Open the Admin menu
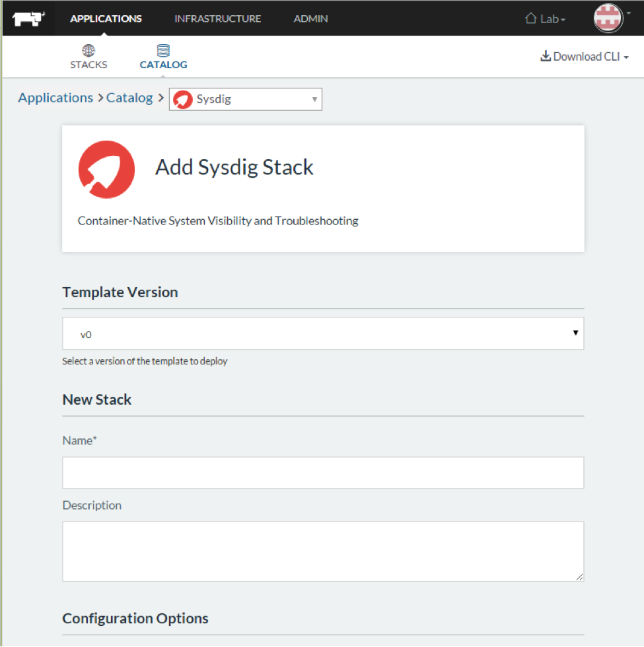This screenshot has height=647, width=644. pyautogui.click(x=310, y=18)
